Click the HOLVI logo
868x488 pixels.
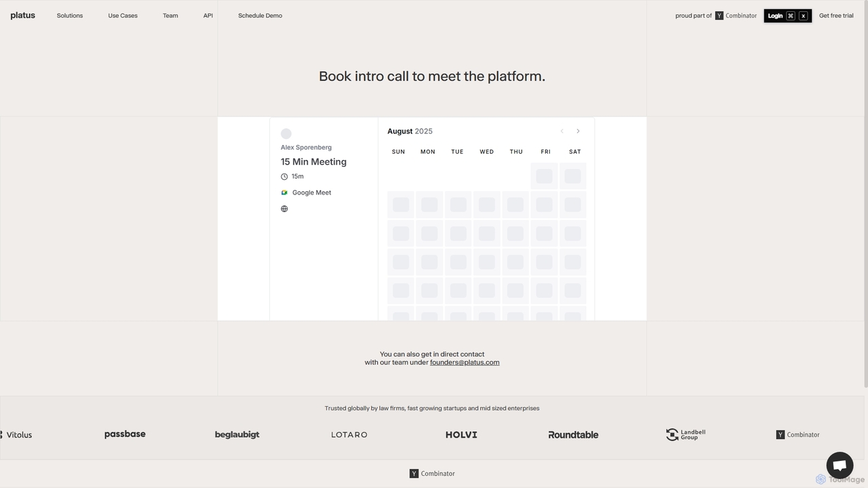pos(461,435)
